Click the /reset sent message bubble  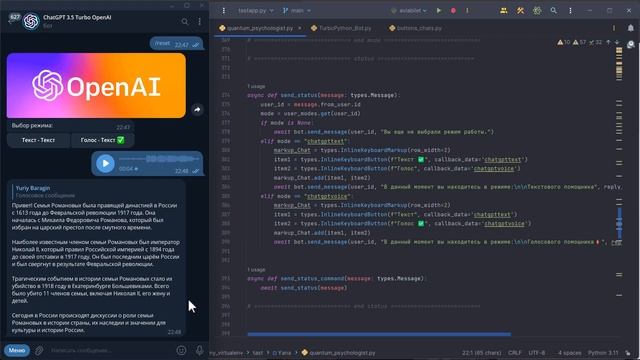(176, 44)
